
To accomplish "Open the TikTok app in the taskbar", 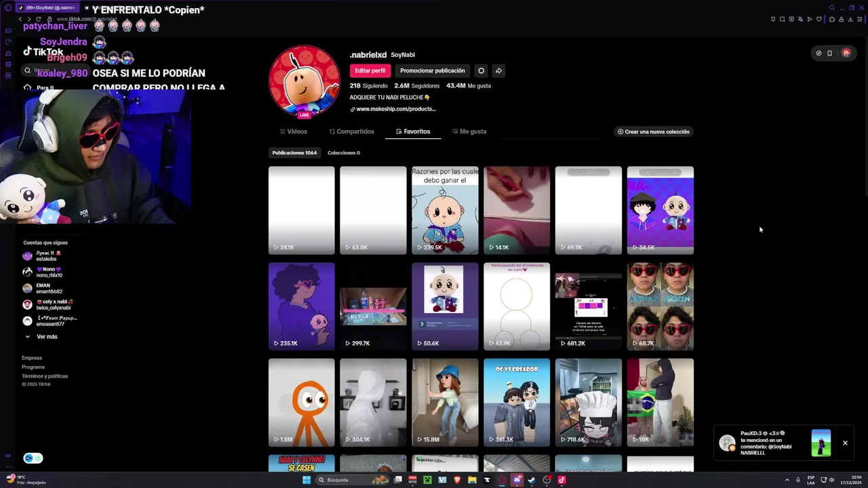I will (561, 480).
